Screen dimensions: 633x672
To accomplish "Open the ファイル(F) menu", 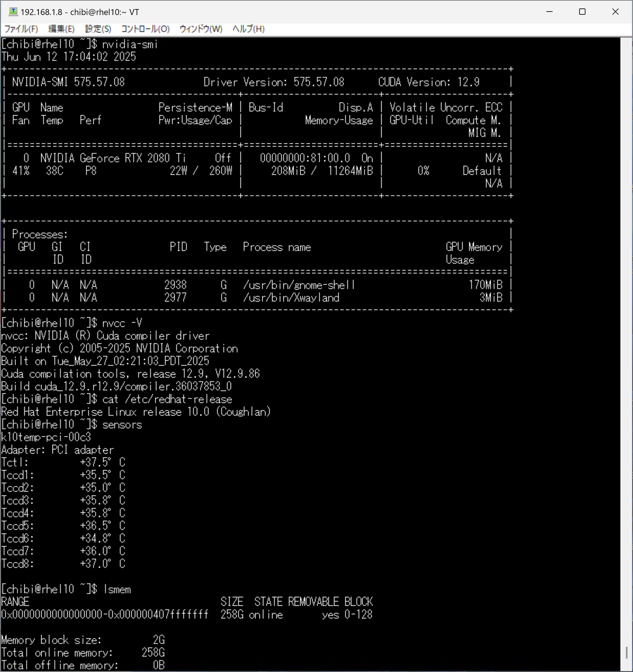I will click(21, 29).
